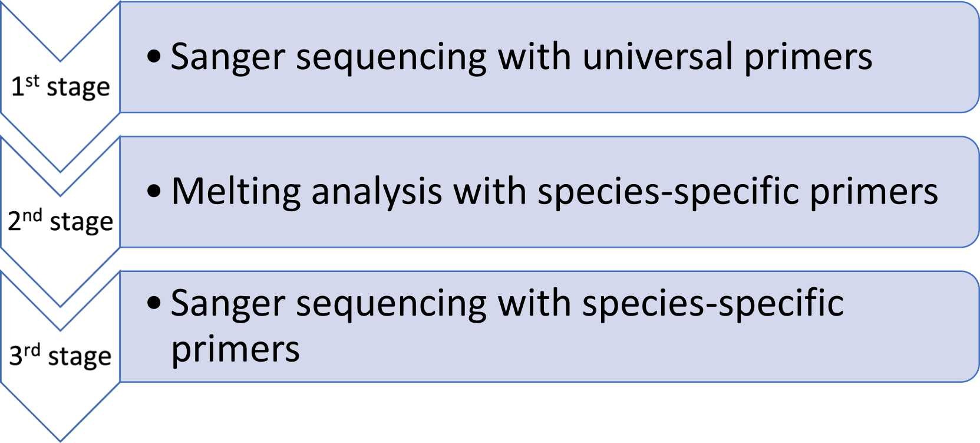Viewport: 980px width, 443px height.
Task: Select the bullet before Sanger sequencing with universal primers
Action: point(154,57)
